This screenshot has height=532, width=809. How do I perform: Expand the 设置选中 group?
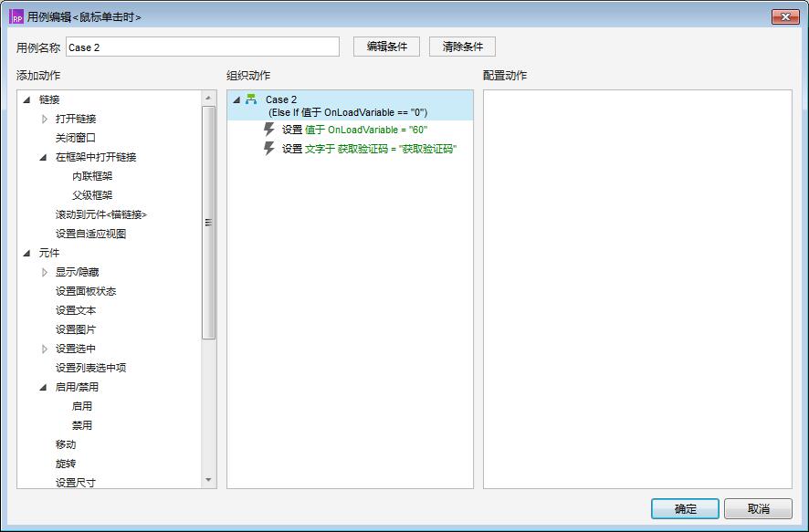[45, 349]
